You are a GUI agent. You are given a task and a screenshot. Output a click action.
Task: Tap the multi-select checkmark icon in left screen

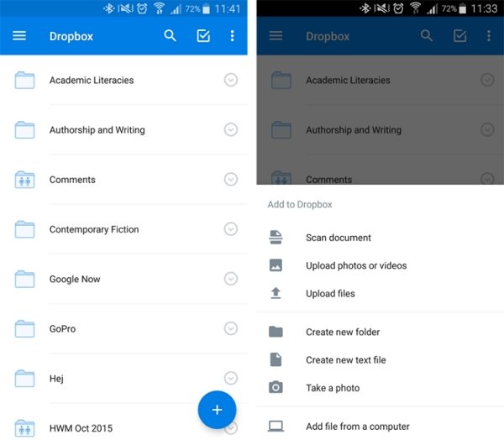click(203, 35)
